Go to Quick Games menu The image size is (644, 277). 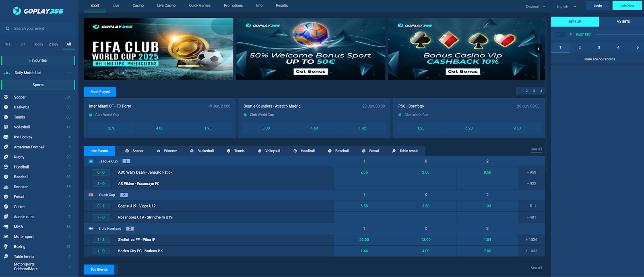click(x=200, y=6)
